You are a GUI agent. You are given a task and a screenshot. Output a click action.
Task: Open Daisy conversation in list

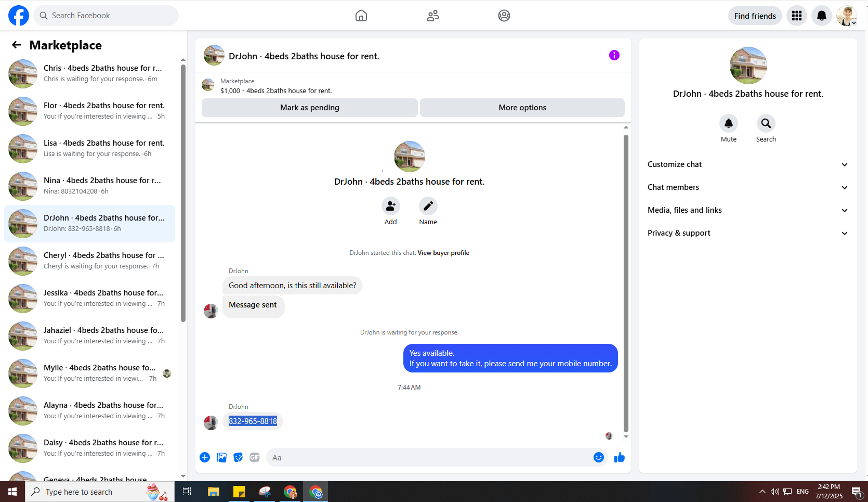pos(89,448)
